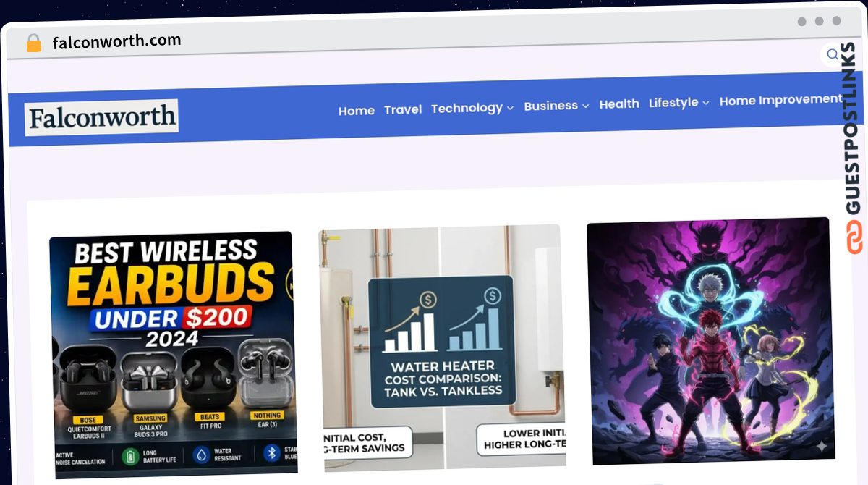Click the padlock icon beside falconworth.com
The image size is (868, 485).
33,43
